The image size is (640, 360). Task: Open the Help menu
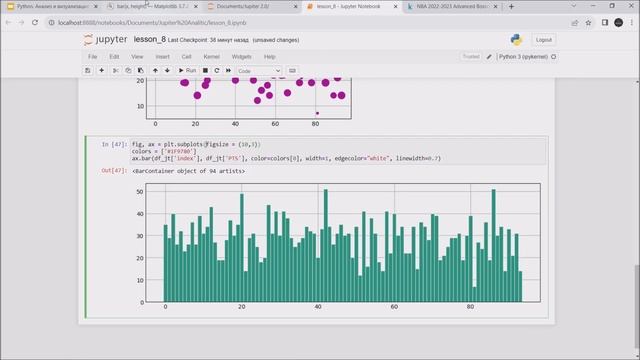click(x=270, y=57)
